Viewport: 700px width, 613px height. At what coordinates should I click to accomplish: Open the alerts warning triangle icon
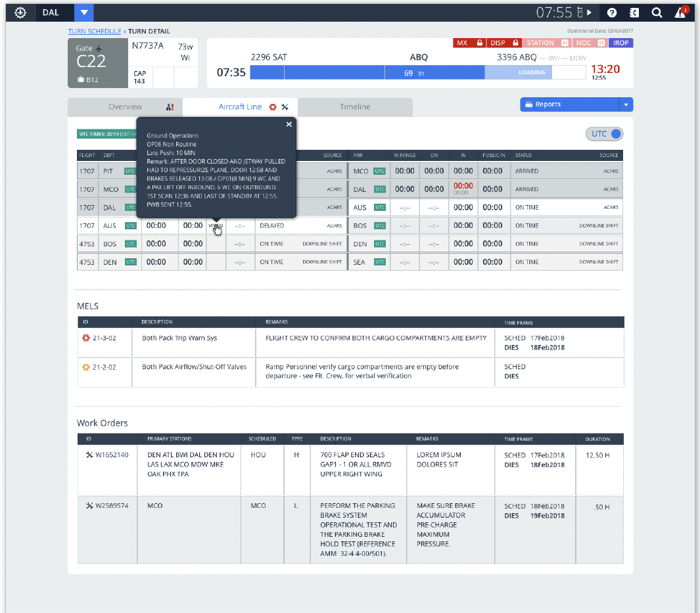pyautogui.click(x=680, y=13)
